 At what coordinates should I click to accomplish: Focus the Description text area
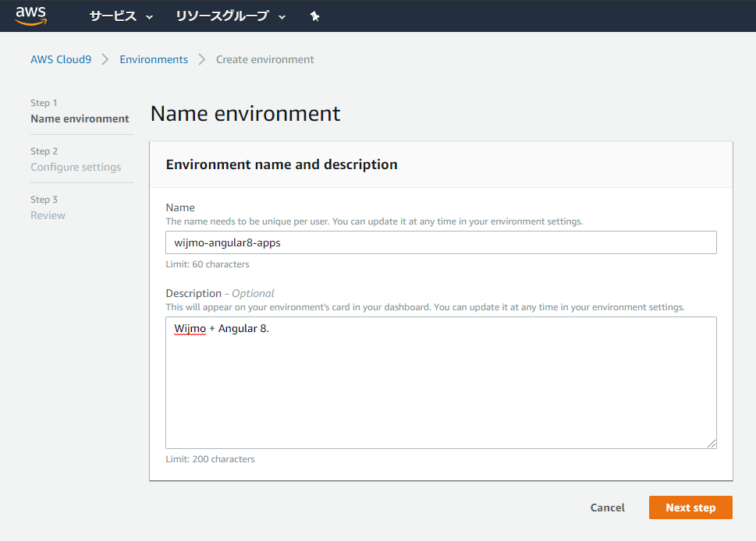[441, 383]
